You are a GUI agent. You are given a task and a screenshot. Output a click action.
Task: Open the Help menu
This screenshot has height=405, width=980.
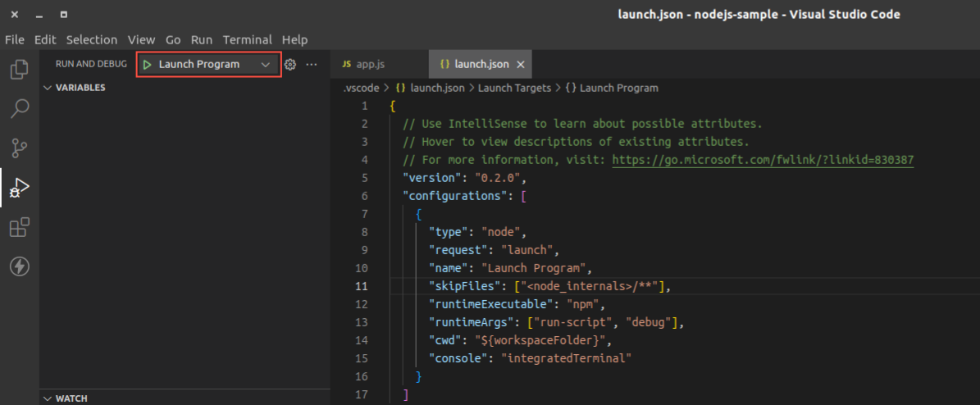(x=295, y=39)
